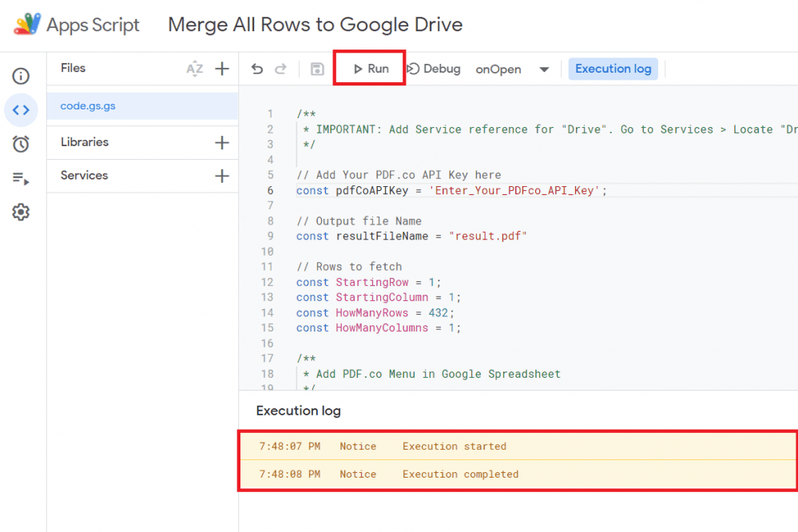The image size is (798, 532).
Task: Click the Apps Script logo
Action: click(28, 25)
